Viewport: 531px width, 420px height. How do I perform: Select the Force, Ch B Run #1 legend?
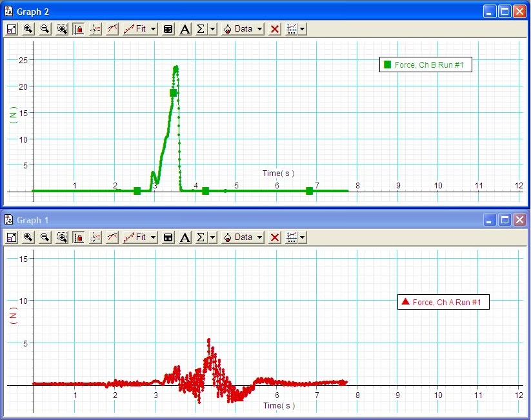(426, 65)
